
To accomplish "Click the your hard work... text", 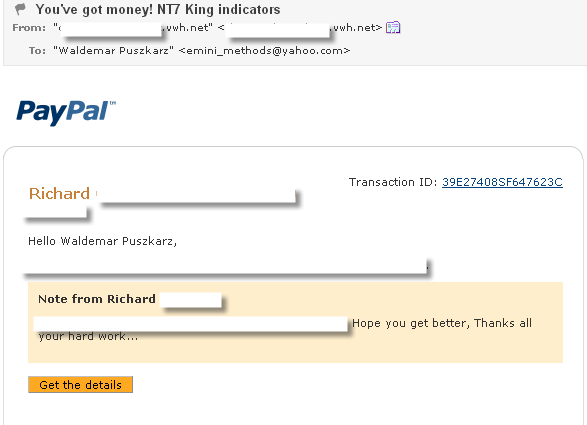I will pos(88,336).
